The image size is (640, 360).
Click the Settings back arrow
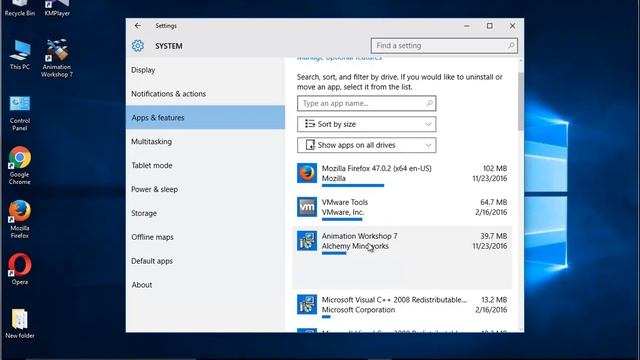pos(138,26)
